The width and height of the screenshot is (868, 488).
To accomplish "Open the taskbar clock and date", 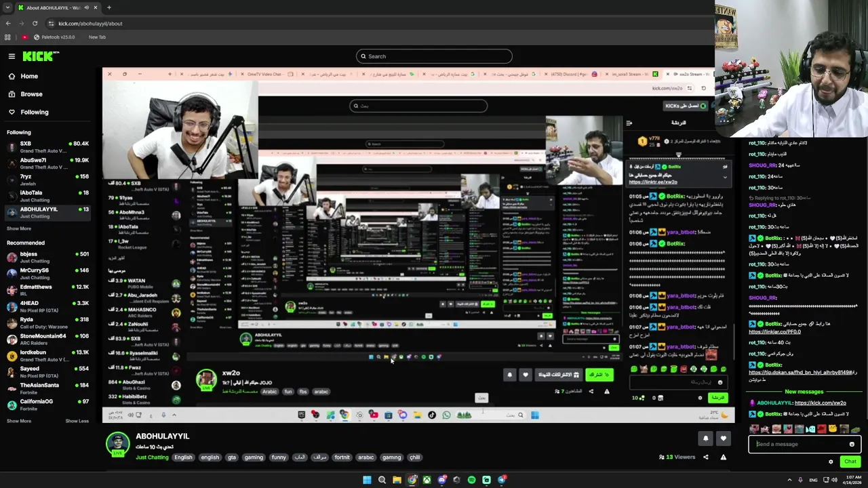I will click(852, 480).
